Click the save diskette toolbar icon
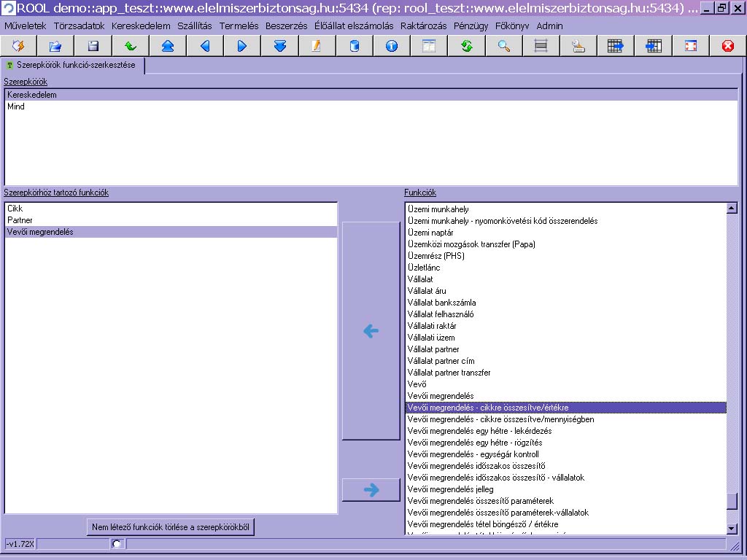Viewport: 747px width, 560px height. (x=93, y=46)
